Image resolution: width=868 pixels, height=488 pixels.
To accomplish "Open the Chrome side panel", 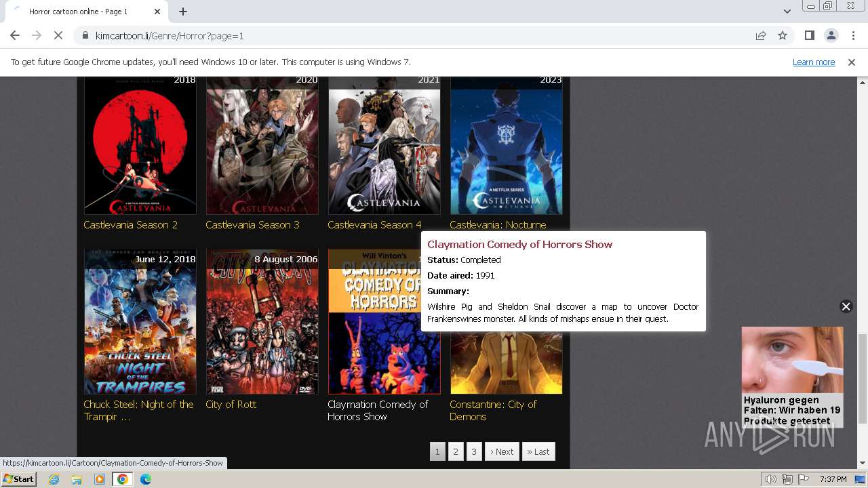I will coord(809,35).
